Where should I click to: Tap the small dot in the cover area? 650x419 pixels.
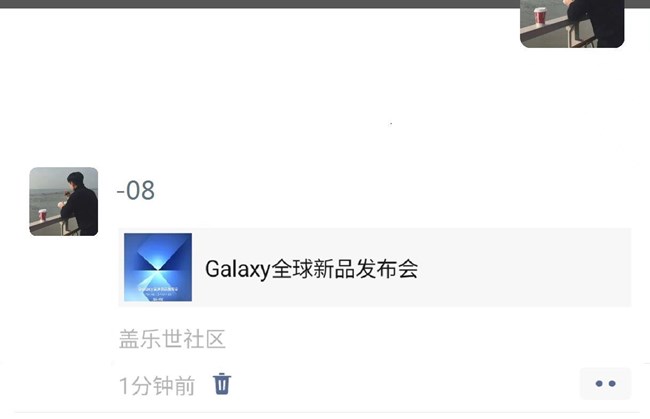point(391,124)
